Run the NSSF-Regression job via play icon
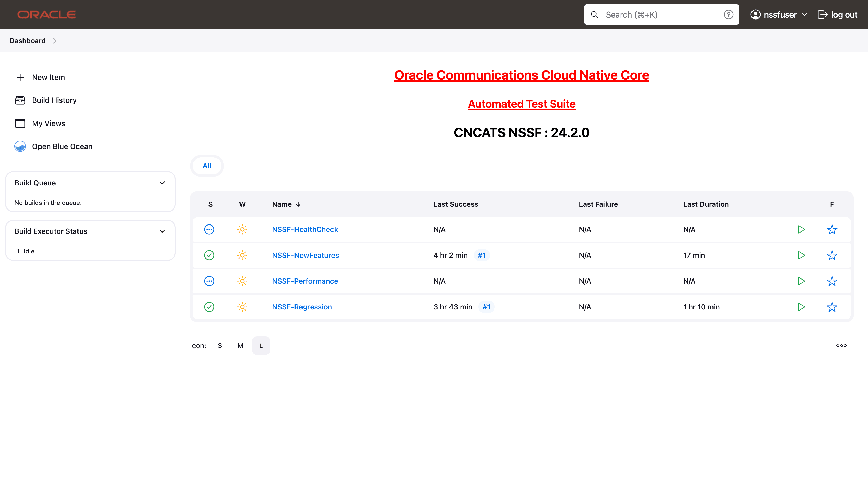 click(x=801, y=307)
